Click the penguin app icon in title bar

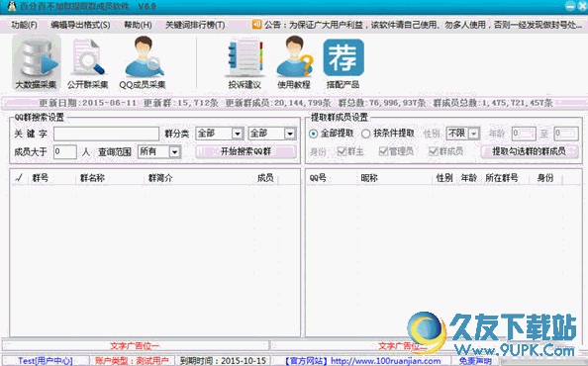(x=12, y=6)
